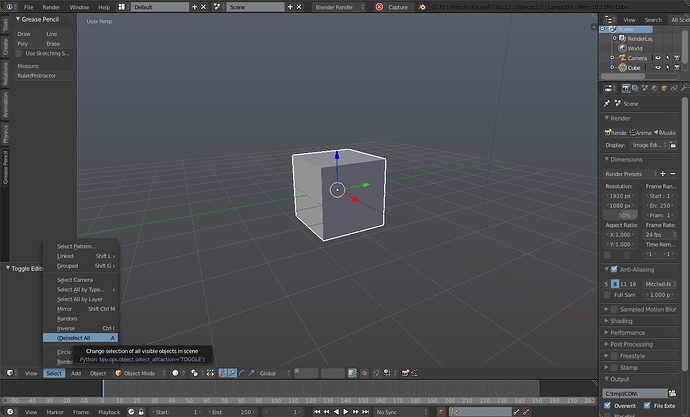Adjust the 50% resolution percentage slider

pyautogui.click(x=620, y=215)
